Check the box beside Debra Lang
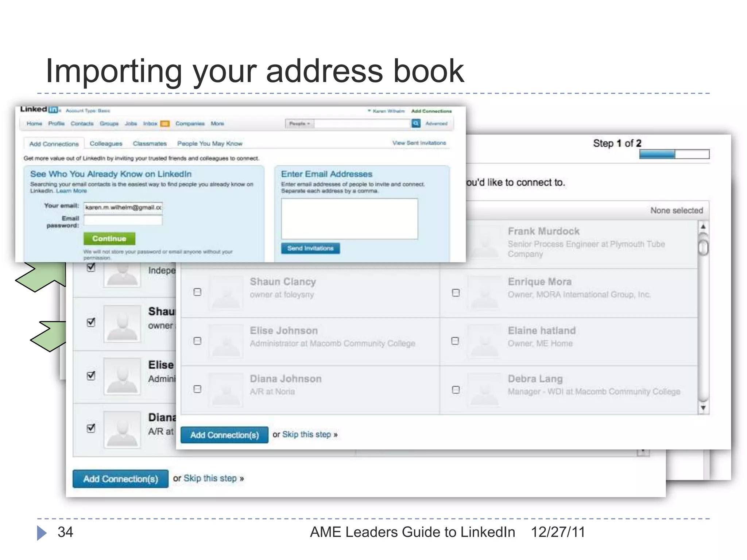 456,390
